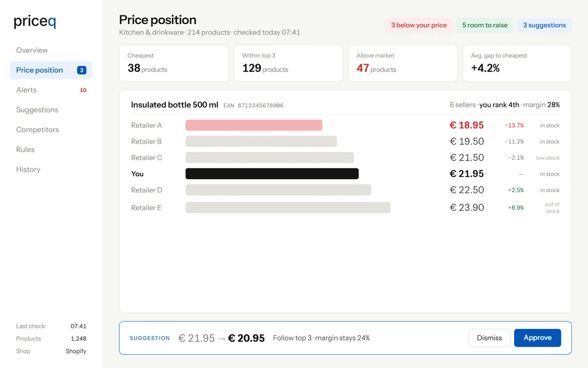Click the Last check 07:41 value
The height and width of the screenshot is (368, 588).
coord(79,326)
